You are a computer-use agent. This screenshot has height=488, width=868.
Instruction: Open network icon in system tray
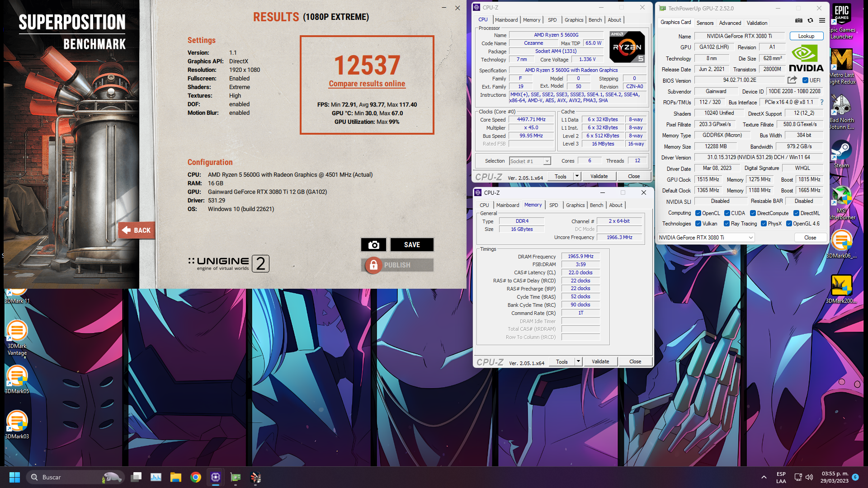[x=798, y=477]
